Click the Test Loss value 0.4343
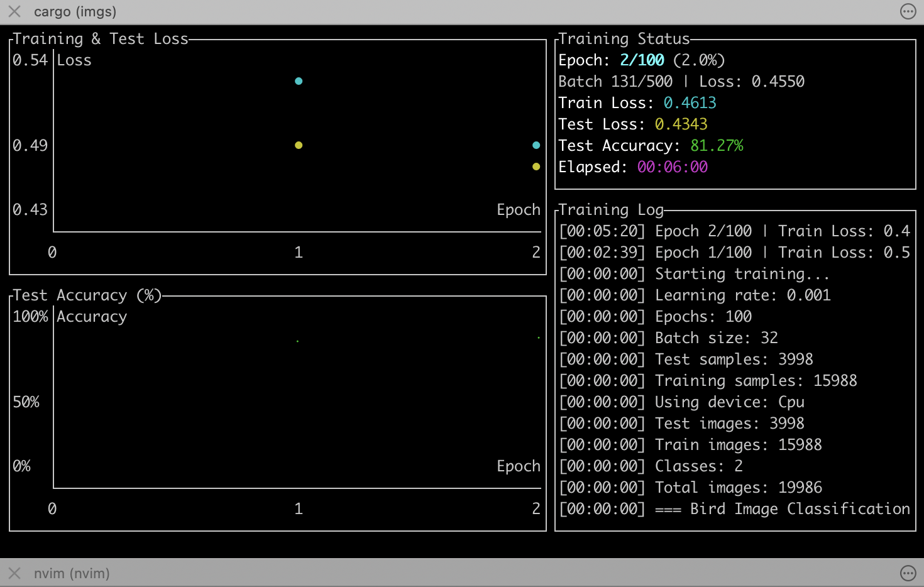Screen dimensions: 924x587 click(681, 124)
